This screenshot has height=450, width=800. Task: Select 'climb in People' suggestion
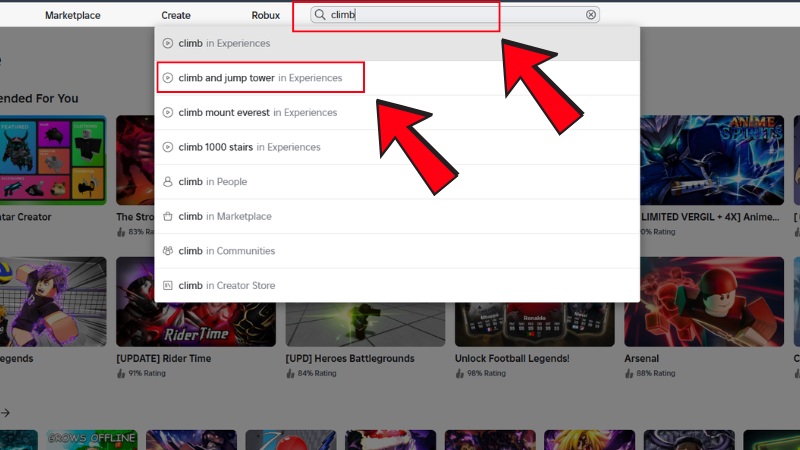point(397,182)
